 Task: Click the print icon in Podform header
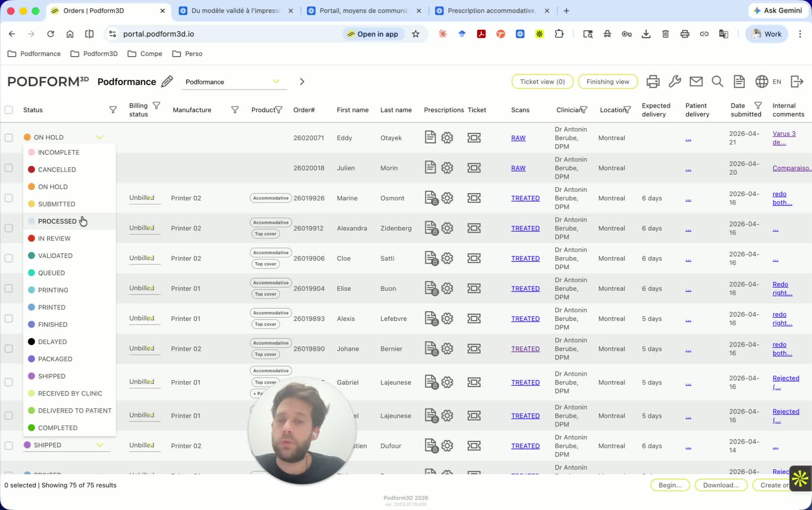coord(653,82)
